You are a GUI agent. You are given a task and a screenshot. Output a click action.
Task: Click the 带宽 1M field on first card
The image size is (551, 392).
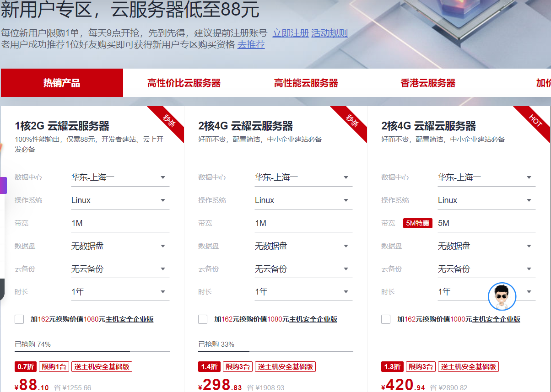point(120,223)
